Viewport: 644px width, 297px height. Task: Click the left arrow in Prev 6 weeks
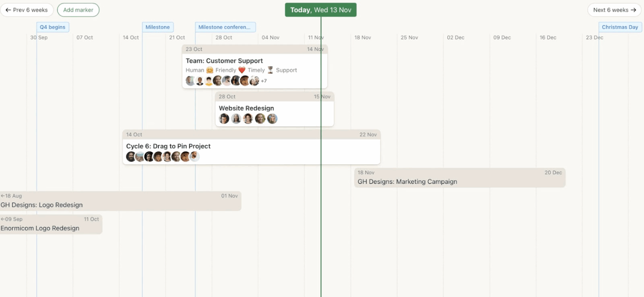[8, 10]
